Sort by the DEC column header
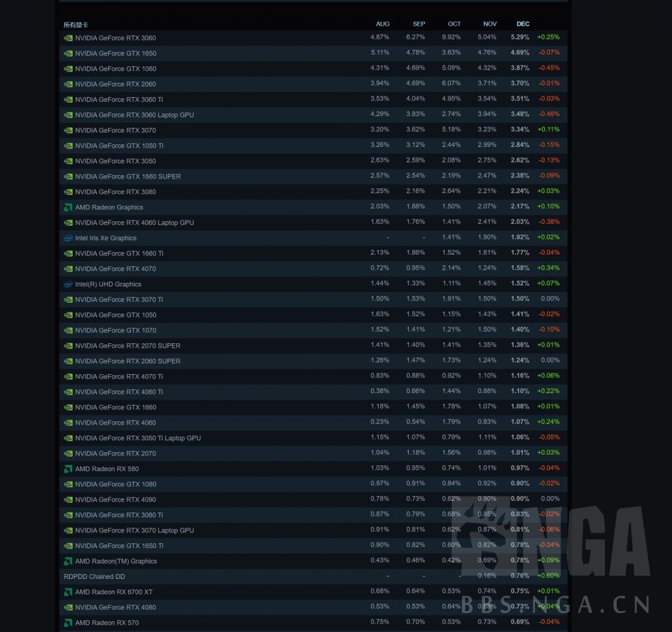Viewport: 672px width, 632px height. (x=522, y=24)
